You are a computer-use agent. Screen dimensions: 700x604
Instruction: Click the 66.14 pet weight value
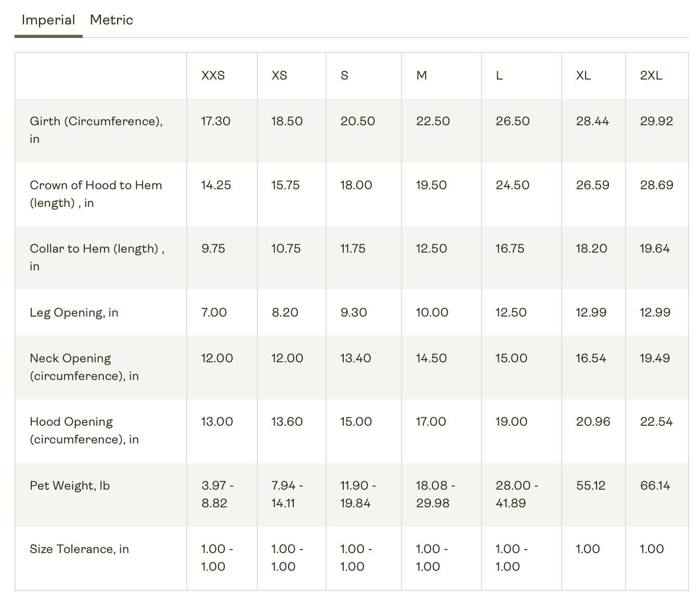pyautogui.click(x=655, y=486)
